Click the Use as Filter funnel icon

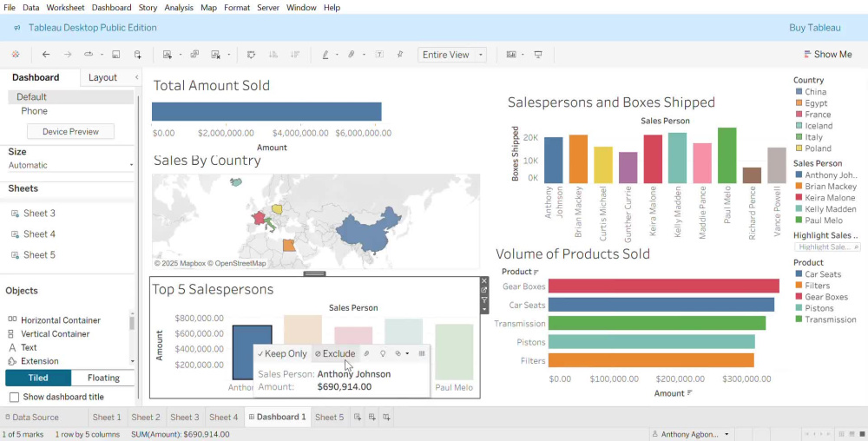tap(484, 299)
